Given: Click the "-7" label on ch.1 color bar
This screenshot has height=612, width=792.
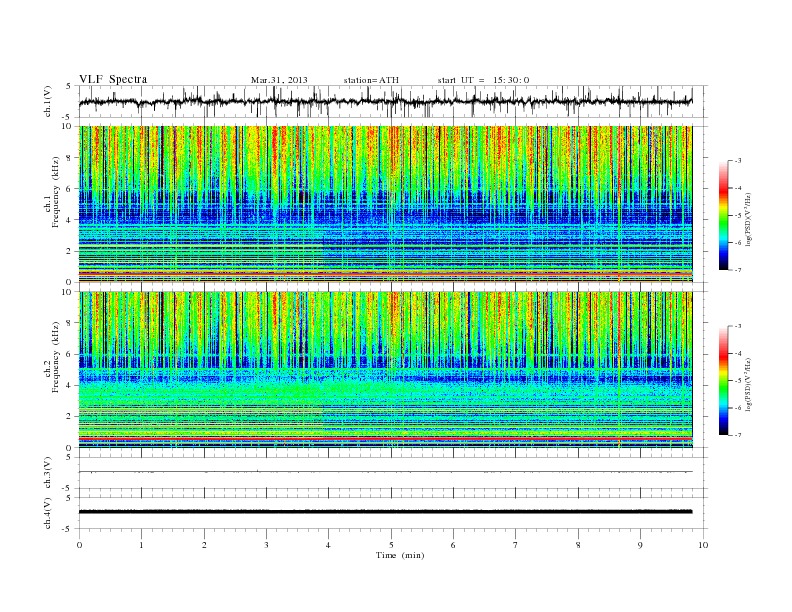Looking at the screenshot, I should click(x=738, y=270).
